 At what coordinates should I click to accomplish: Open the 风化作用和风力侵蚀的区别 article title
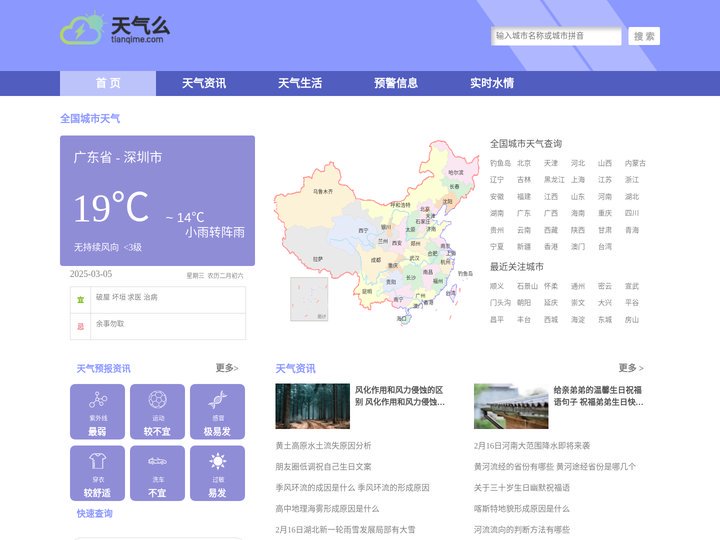point(399,396)
